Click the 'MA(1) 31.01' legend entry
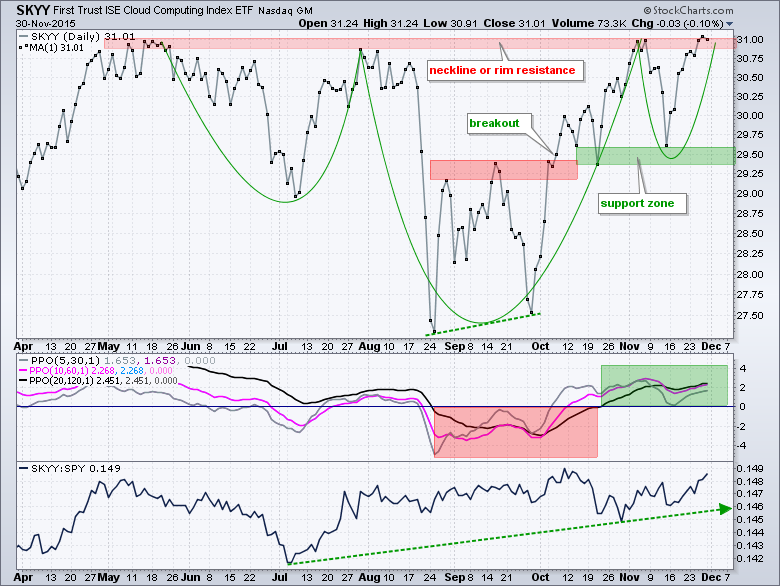 [51, 47]
